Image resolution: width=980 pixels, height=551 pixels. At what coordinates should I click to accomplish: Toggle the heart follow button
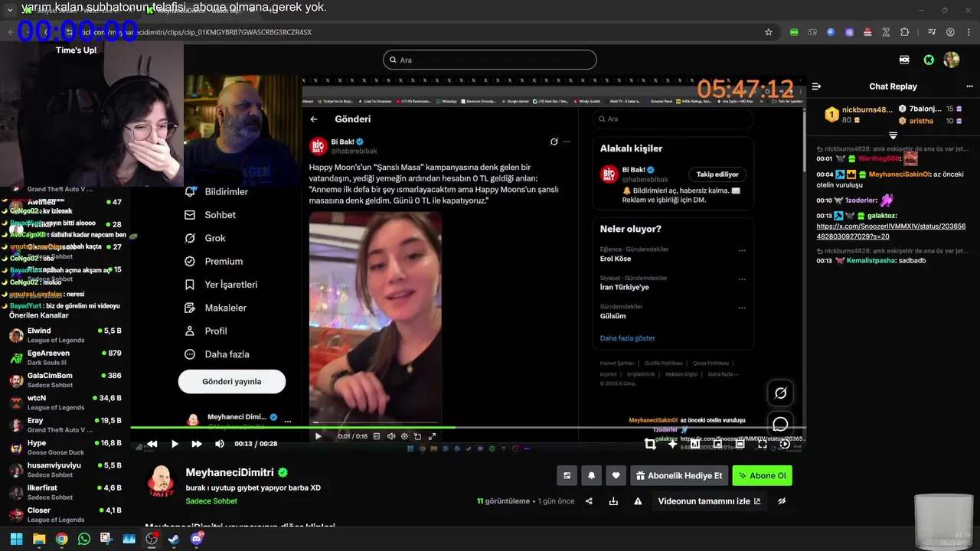[x=616, y=475]
